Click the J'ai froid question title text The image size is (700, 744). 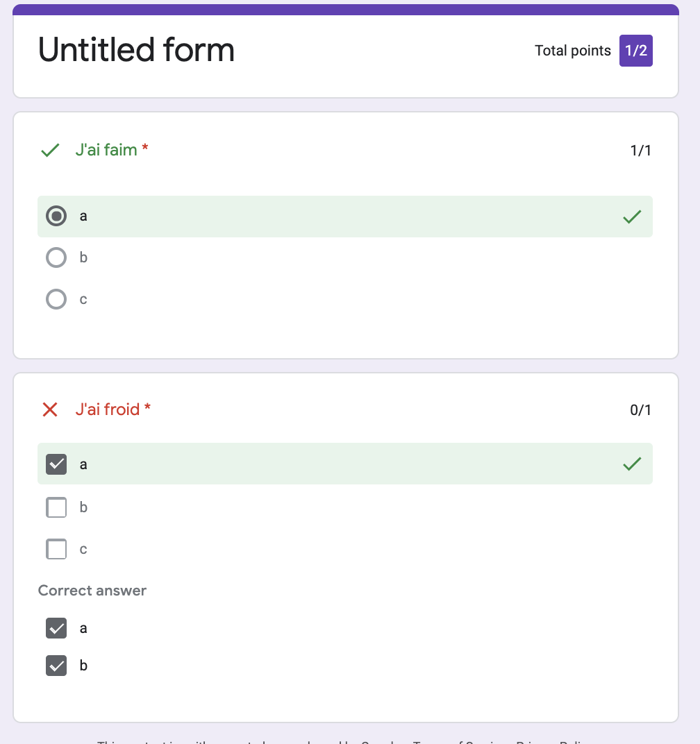pos(108,409)
